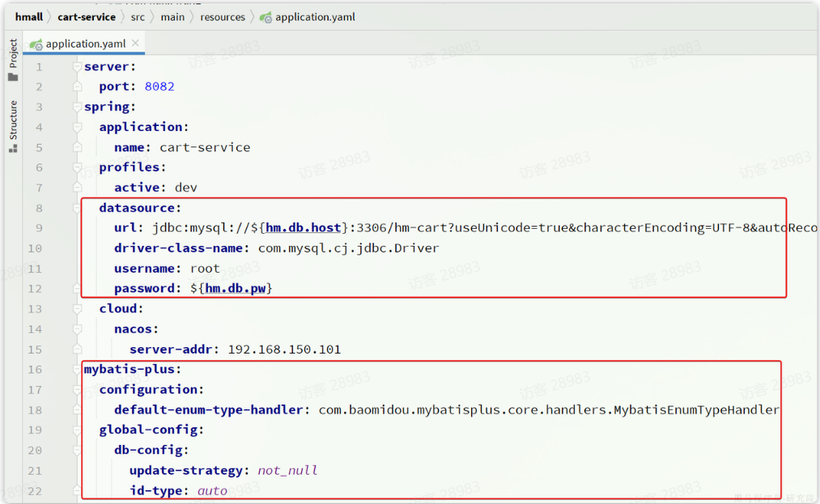Click the password key

(144, 289)
